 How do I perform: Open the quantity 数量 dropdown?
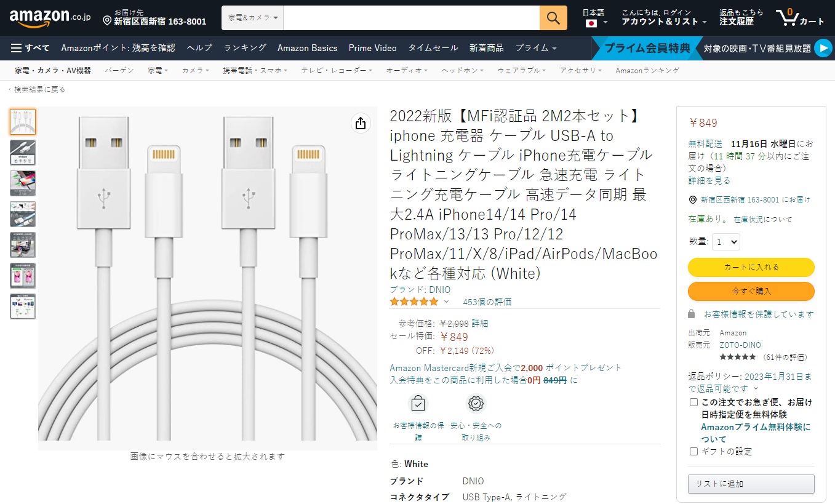pos(725,242)
